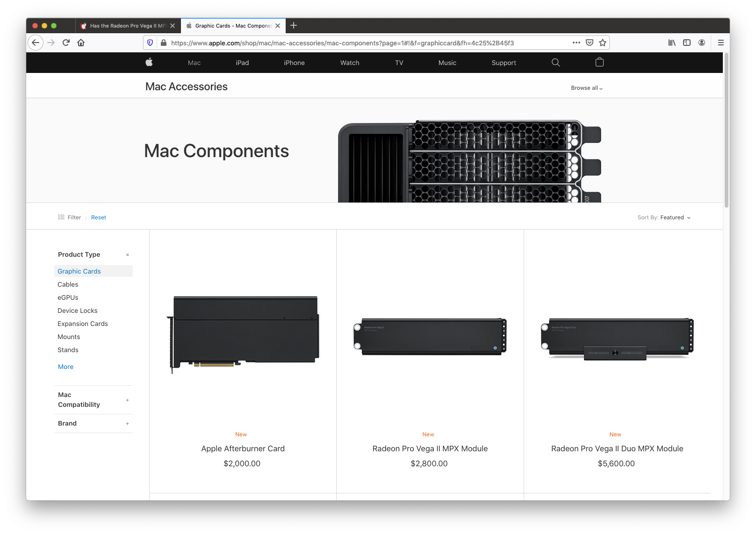This screenshot has height=535, width=756.
Task: Close the Radeon Pro Vega II tab
Action: (x=173, y=26)
